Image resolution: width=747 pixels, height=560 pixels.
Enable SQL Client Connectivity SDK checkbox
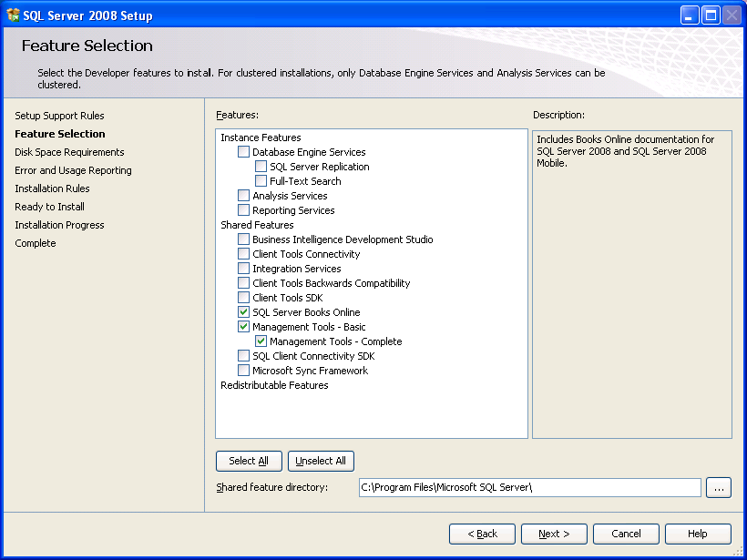(243, 356)
